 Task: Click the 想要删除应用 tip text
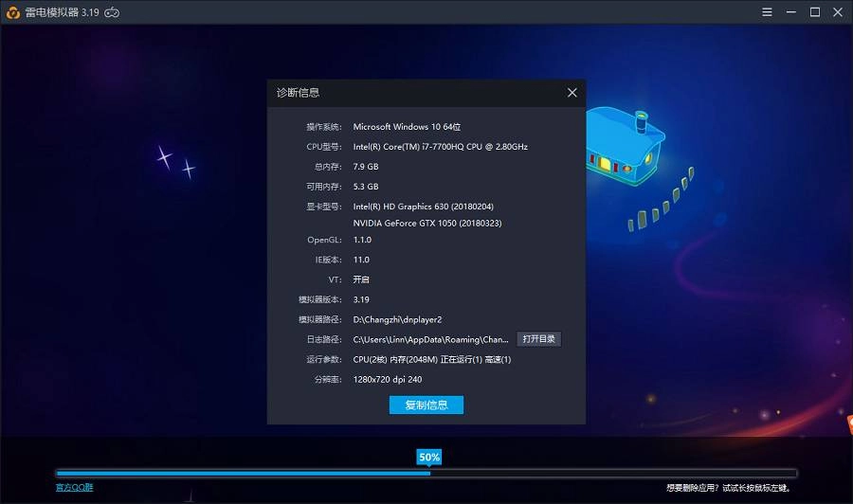tap(729, 488)
